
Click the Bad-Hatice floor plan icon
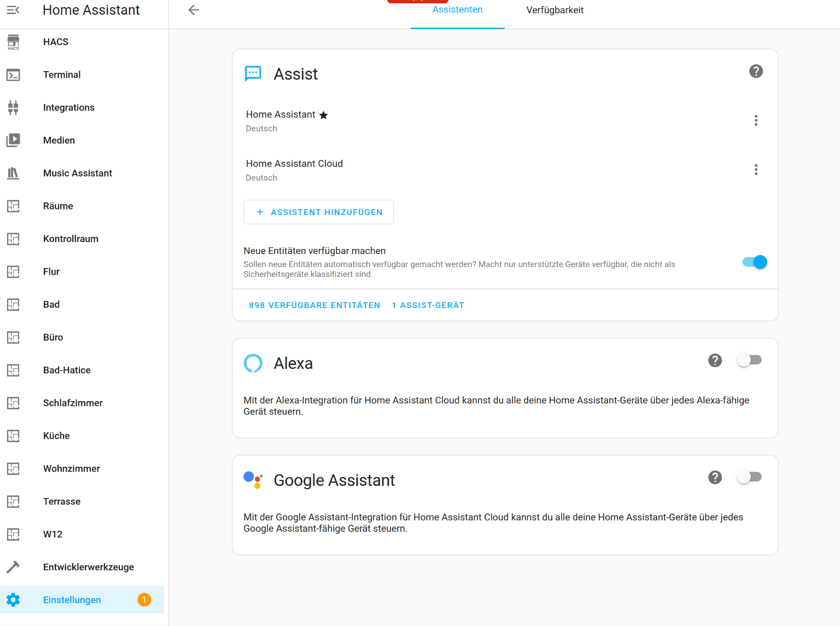point(13,370)
